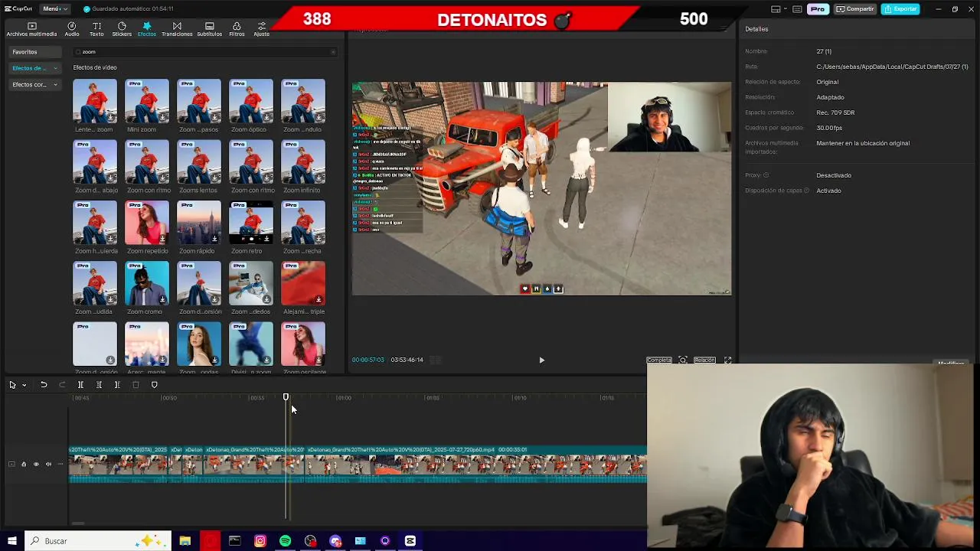Screen dimensions: 980x551
Task: Download the Mini zoom effect
Action: 162,117
